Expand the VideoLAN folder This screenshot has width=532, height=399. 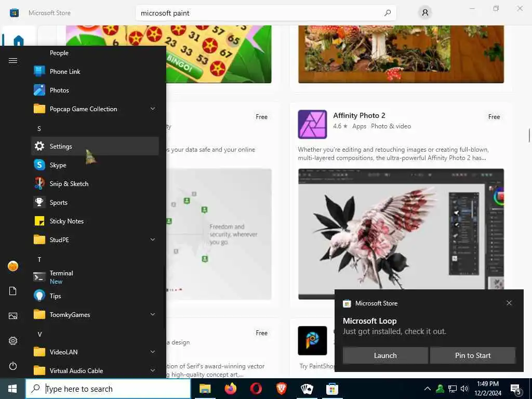[x=95, y=352]
